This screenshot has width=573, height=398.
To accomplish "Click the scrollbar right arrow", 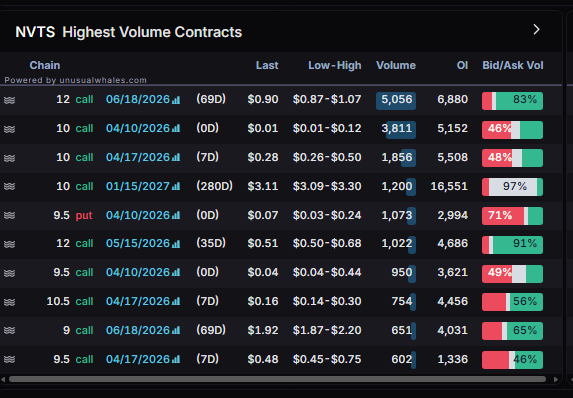I will pyautogui.click(x=556, y=379).
